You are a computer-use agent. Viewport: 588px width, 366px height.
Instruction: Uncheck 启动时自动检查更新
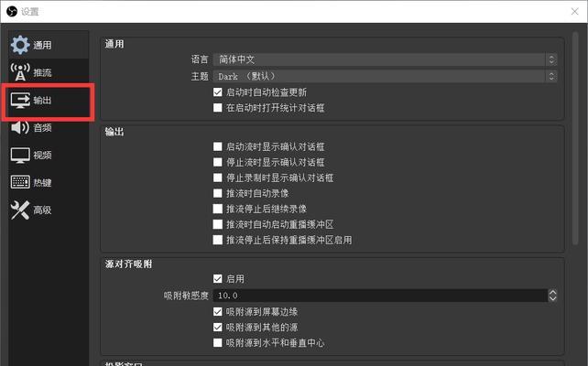click(217, 92)
